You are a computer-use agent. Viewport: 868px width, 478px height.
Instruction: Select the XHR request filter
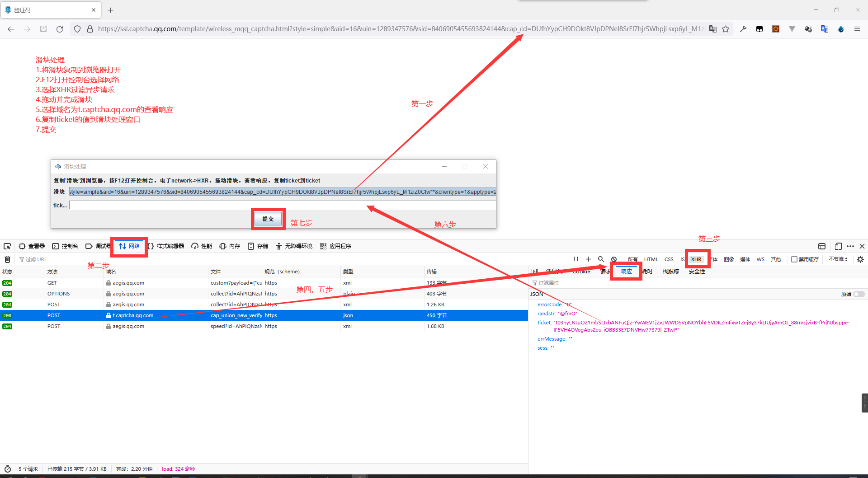696,259
